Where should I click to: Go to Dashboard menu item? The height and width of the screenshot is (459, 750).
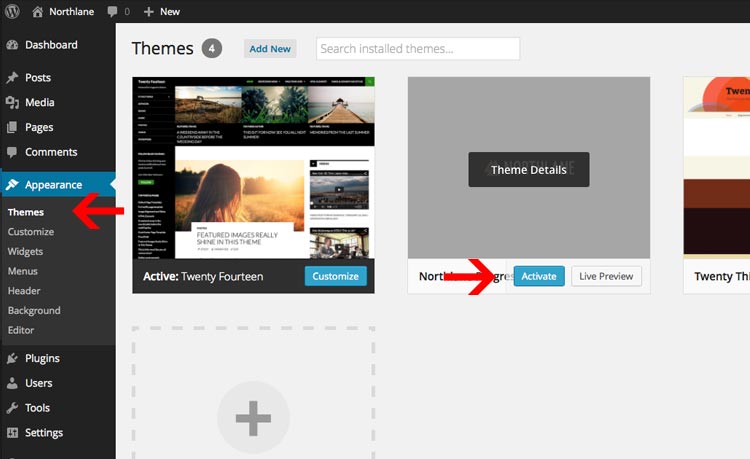[x=51, y=45]
